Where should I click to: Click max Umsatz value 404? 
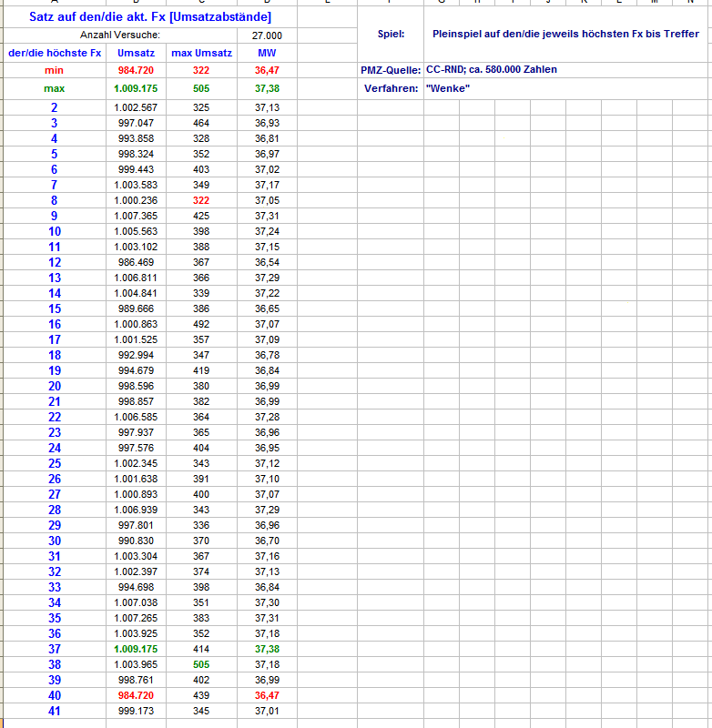pyautogui.click(x=201, y=448)
